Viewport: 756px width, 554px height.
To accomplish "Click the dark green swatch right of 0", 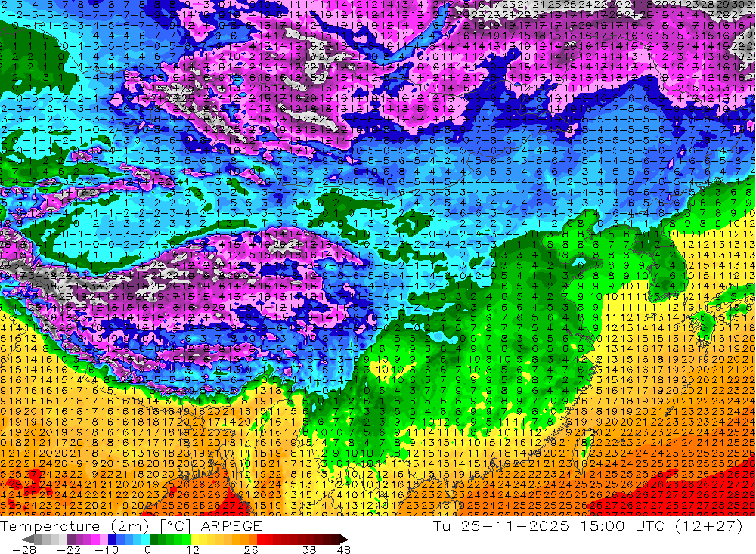I will click(x=153, y=539).
